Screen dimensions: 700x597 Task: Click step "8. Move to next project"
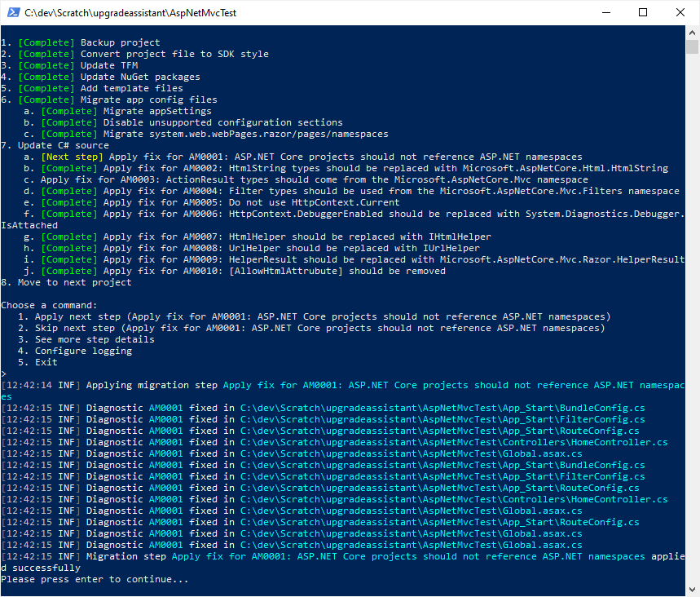click(65, 281)
